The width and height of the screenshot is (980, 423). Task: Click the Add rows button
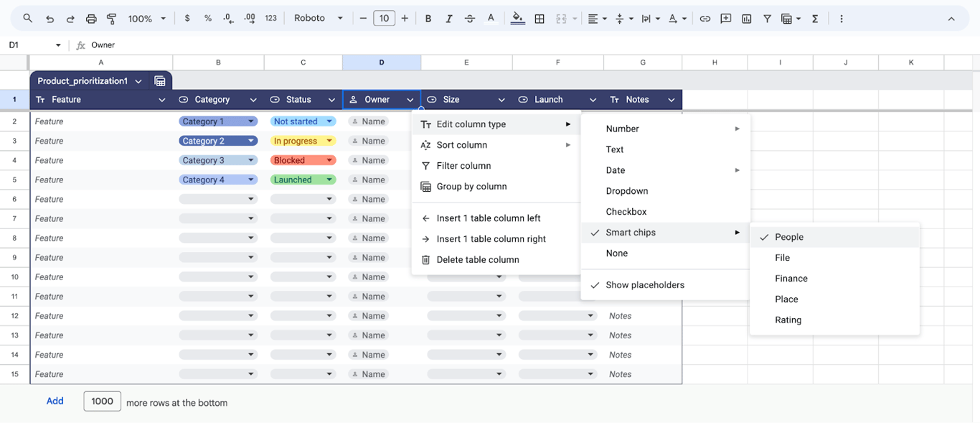point(55,401)
